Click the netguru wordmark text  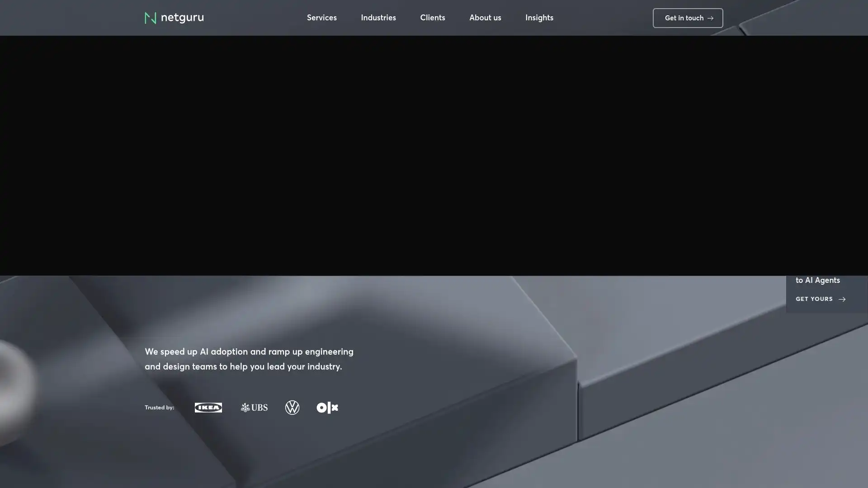[182, 18]
